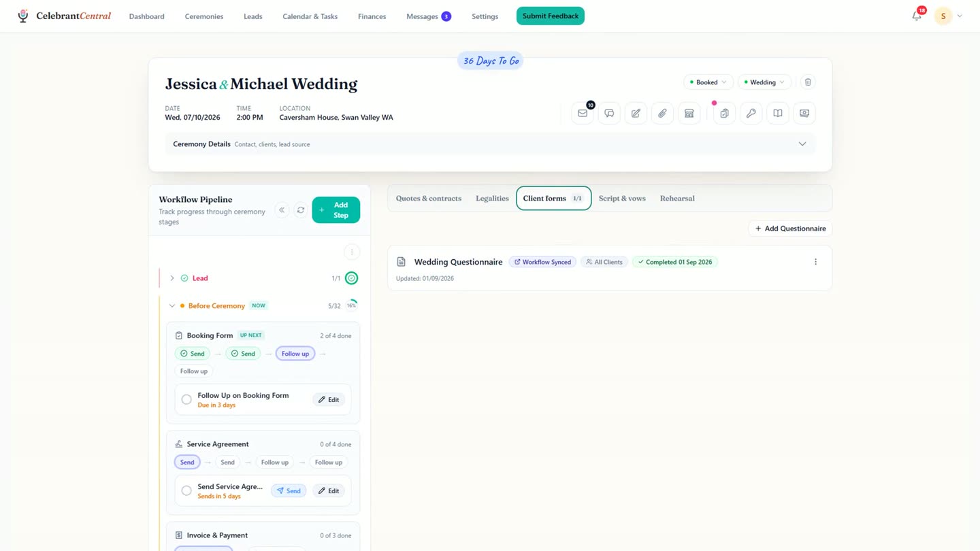The height and width of the screenshot is (551, 980).
Task: Open Messages with 3 unread
Action: point(429,16)
